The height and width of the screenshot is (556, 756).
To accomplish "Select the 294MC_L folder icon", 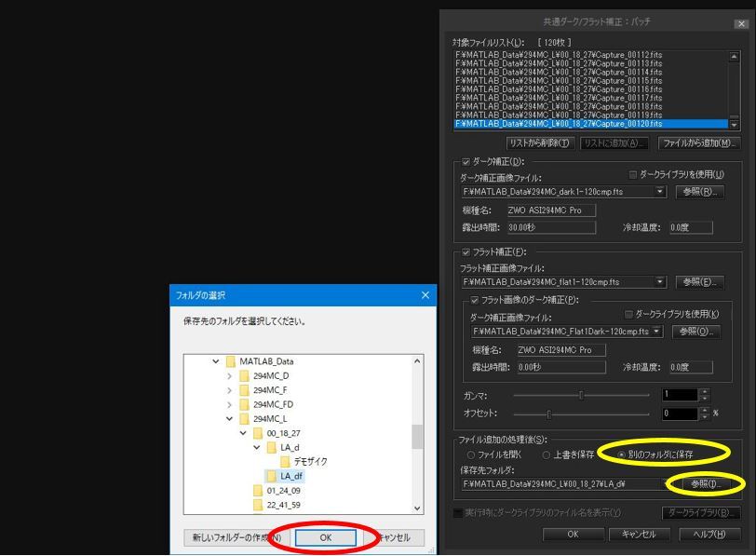I will pos(245,418).
